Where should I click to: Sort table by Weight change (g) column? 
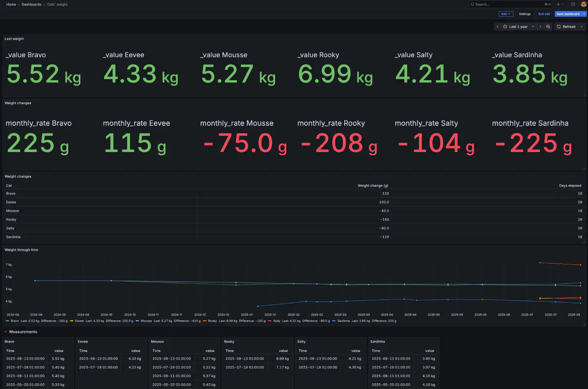373,186
